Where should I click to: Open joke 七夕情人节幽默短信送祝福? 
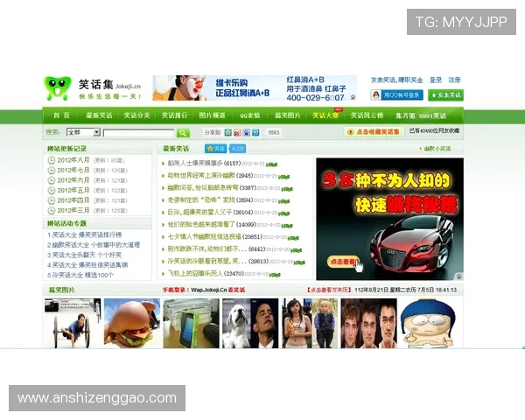tap(205, 237)
